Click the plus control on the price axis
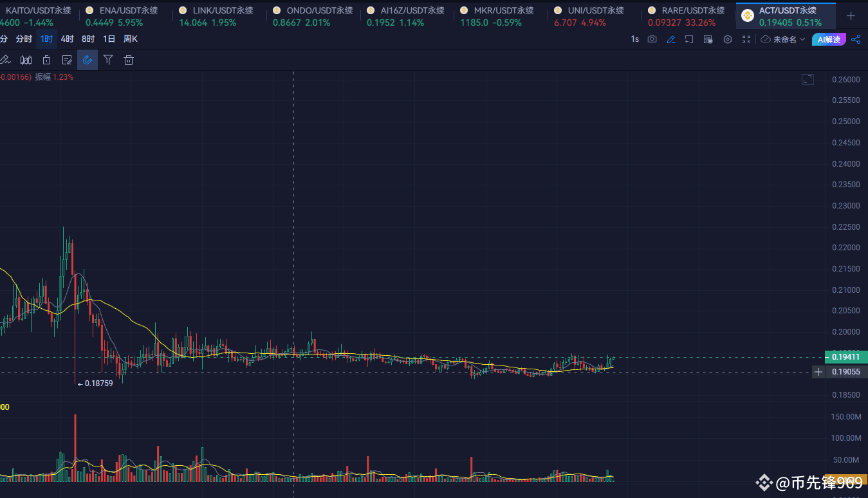Image resolution: width=868 pixels, height=498 pixels. [818, 372]
